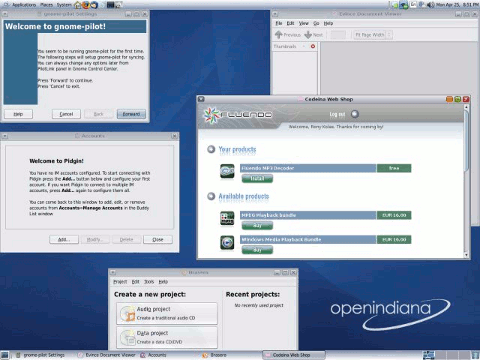Click Previous page arrow in Evince toolbar
This screenshot has width=480, height=360.
[287, 34]
